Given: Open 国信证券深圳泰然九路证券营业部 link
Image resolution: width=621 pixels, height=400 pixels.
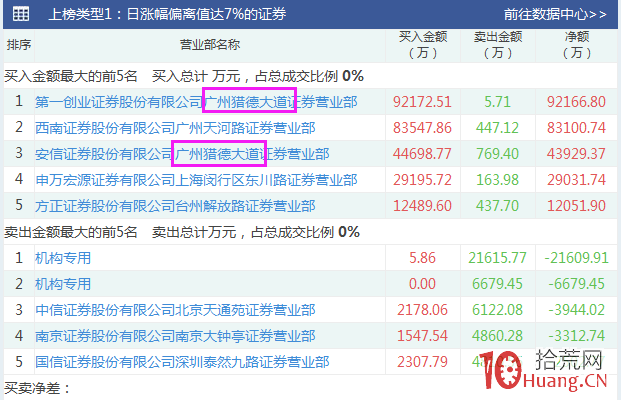Looking at the screenshot, I should 182,362.
